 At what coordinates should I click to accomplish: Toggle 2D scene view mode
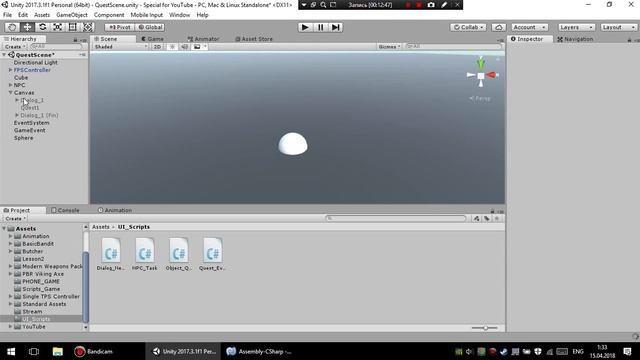157,47
